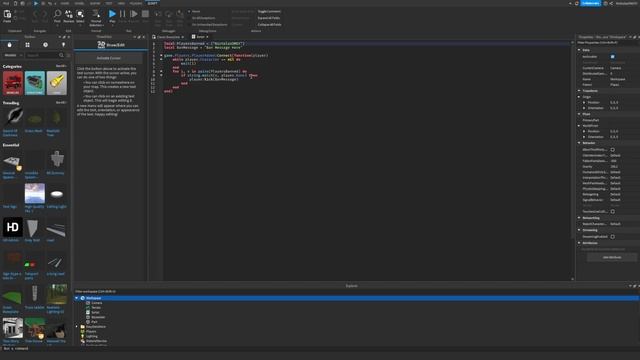This screenshot has height=360, width=640.
Task: Open the Toolbox Inventory grid icon
Action: [27, 44]
